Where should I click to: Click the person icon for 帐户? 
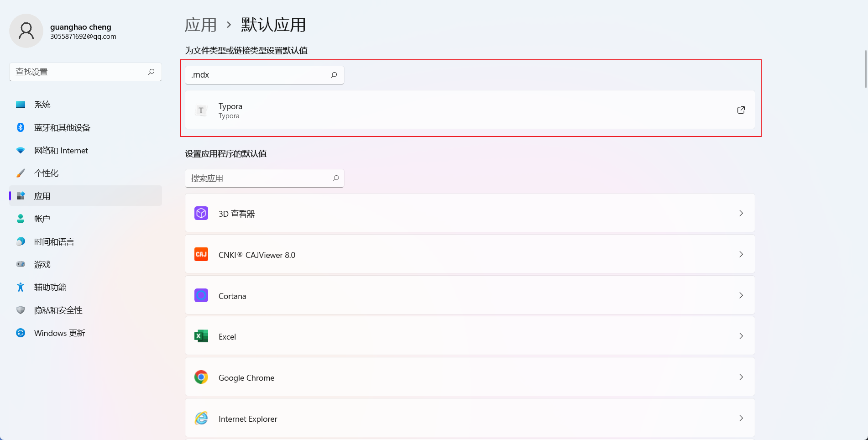(21, 219)
